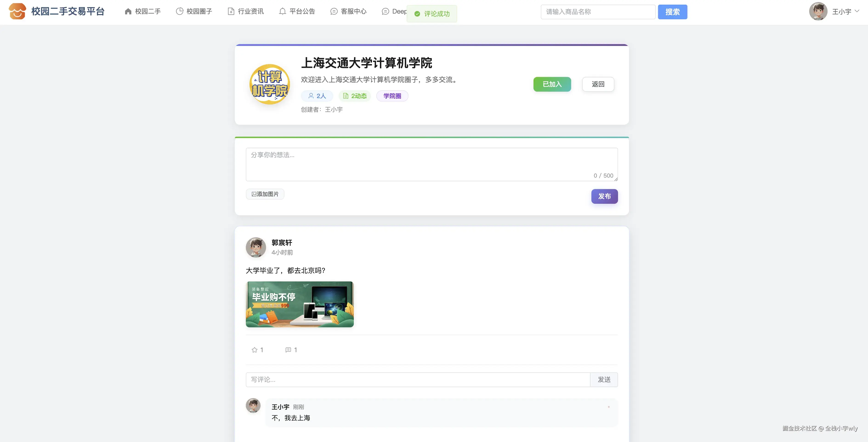Click the small dot icon on comment
Screen dimensions: 868x442
pyautogui.click(x=609, y=407)
